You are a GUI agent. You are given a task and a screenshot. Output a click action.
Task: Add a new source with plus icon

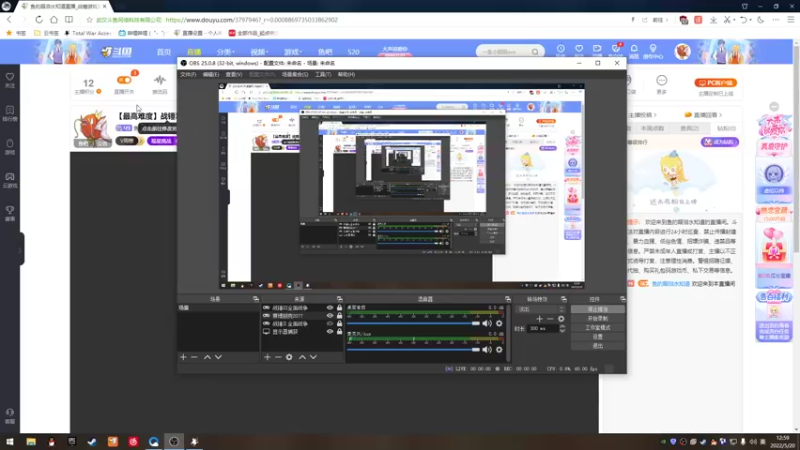(x=267, y=357)
